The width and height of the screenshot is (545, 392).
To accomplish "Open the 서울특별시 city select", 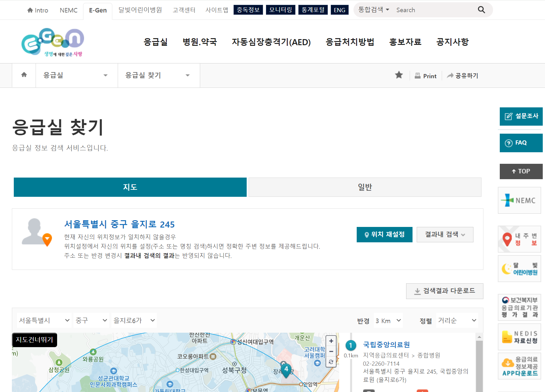I will click(x=44, y=320).
